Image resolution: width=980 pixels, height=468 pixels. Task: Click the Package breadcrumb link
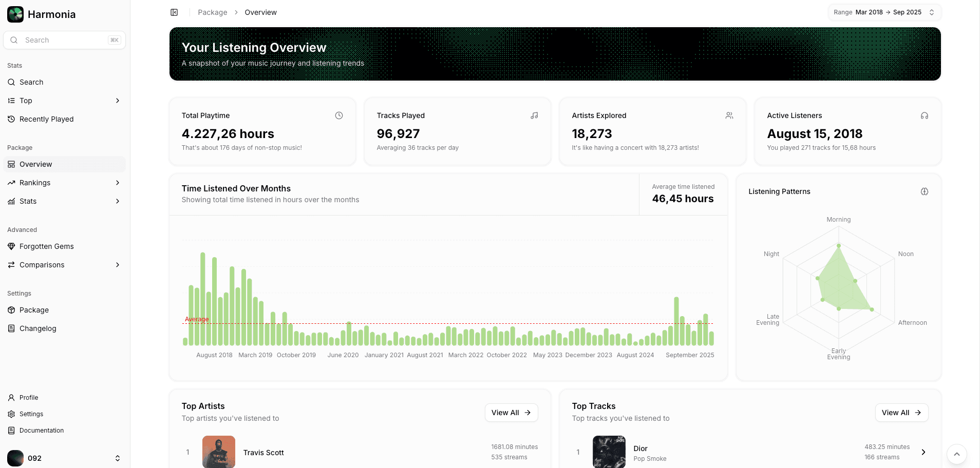click(213, 12)
